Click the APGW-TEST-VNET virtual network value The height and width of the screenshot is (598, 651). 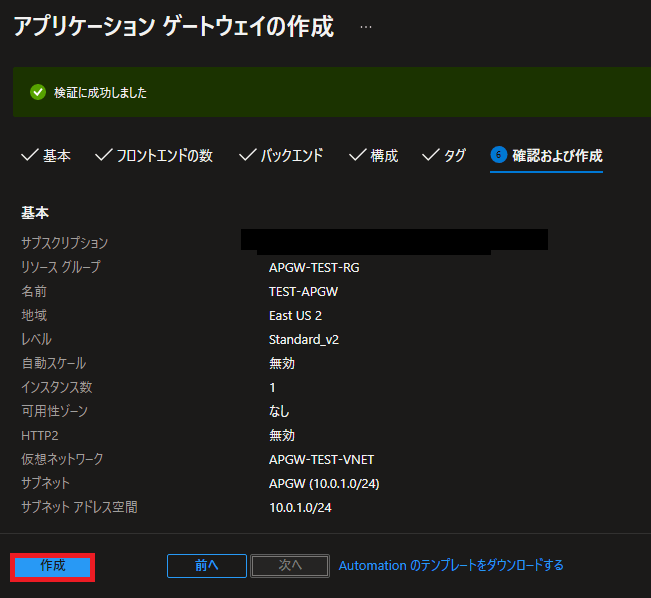[321, 459]
